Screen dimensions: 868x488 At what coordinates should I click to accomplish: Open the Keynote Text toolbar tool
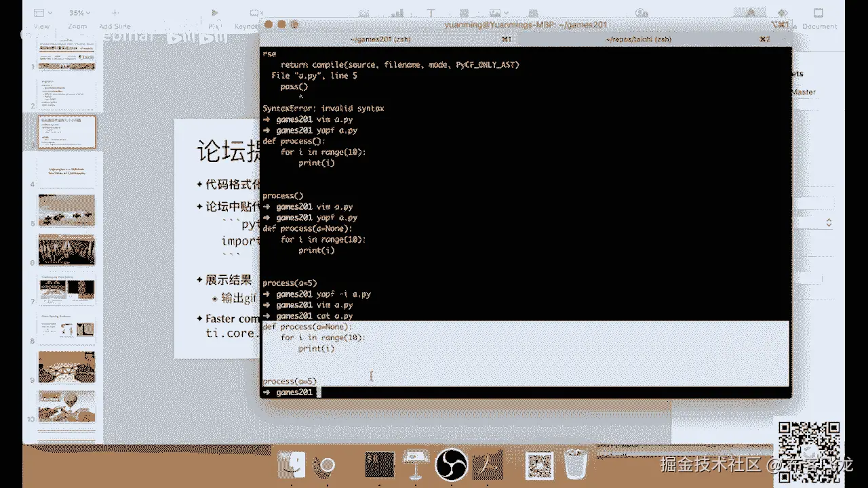pos(432,14)
